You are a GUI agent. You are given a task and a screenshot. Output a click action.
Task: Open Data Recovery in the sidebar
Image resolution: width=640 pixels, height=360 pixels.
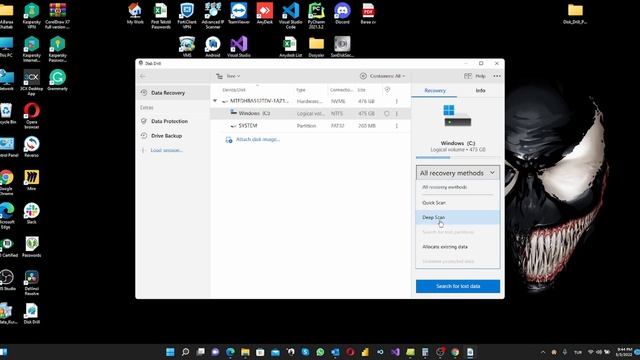click(x=173, y=93)
